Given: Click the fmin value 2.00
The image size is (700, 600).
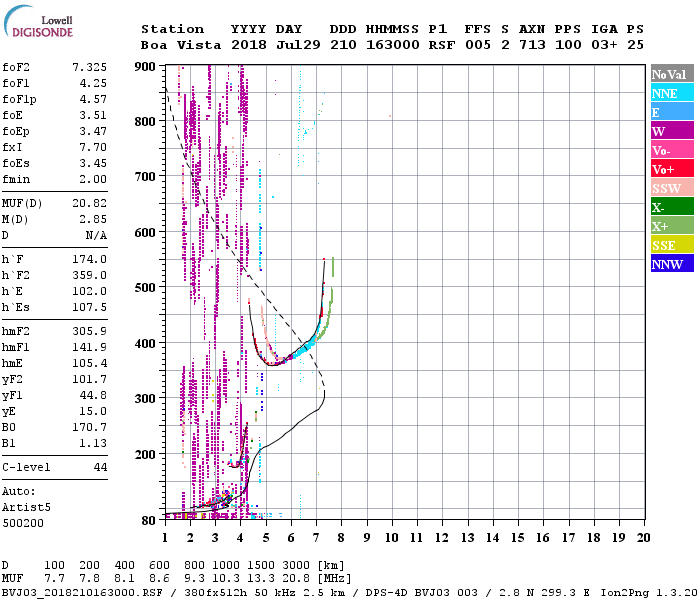Looking at the screenshot, I should coord(93,179).
